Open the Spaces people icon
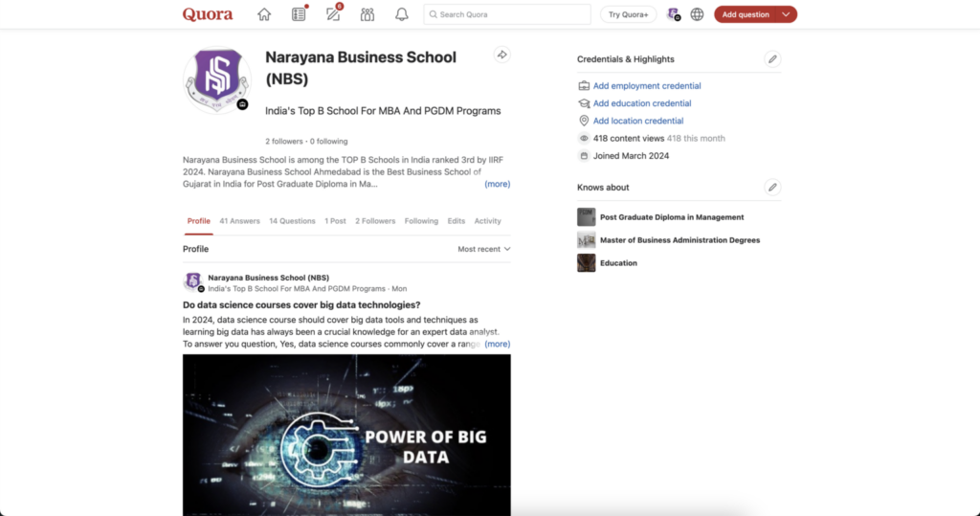The width and height of the screenshot is (980, 516). tap(367, 14)
